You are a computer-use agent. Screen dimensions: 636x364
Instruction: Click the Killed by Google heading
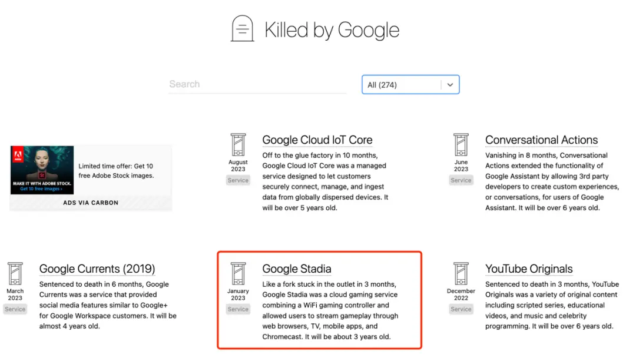coord(332,30)
